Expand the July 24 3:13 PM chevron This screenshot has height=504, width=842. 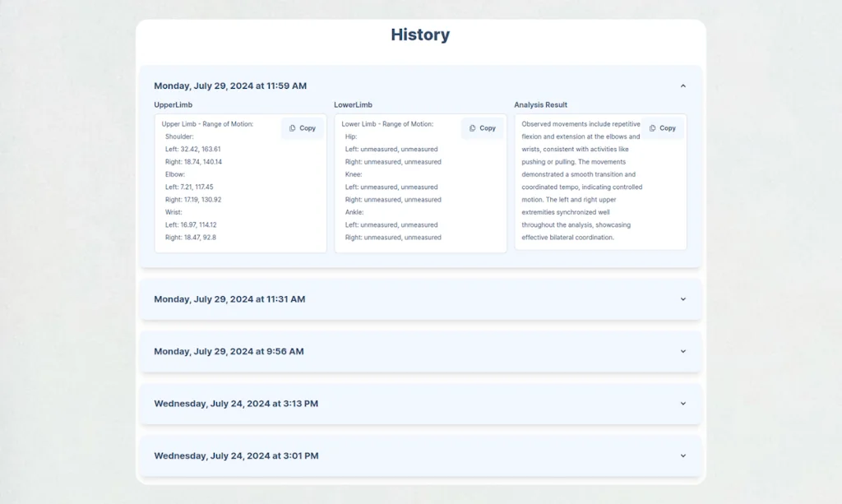coord(682,404)
